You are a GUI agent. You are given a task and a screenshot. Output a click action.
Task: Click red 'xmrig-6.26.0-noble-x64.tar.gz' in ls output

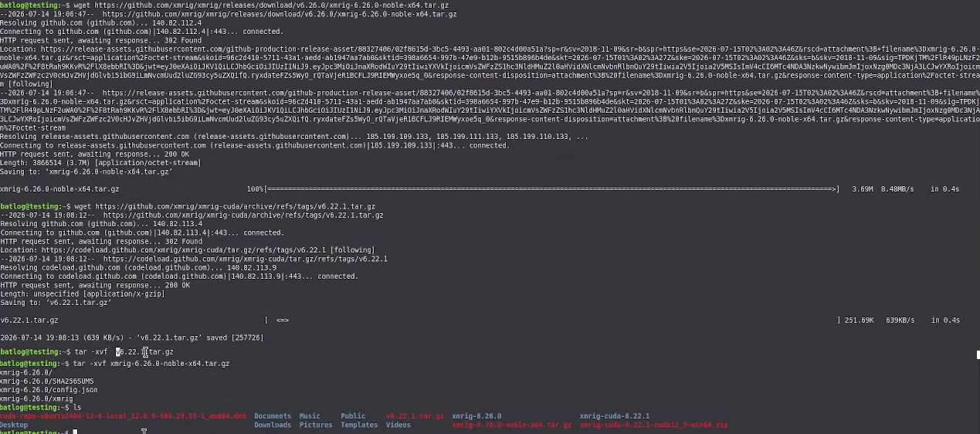coord(512,425)
